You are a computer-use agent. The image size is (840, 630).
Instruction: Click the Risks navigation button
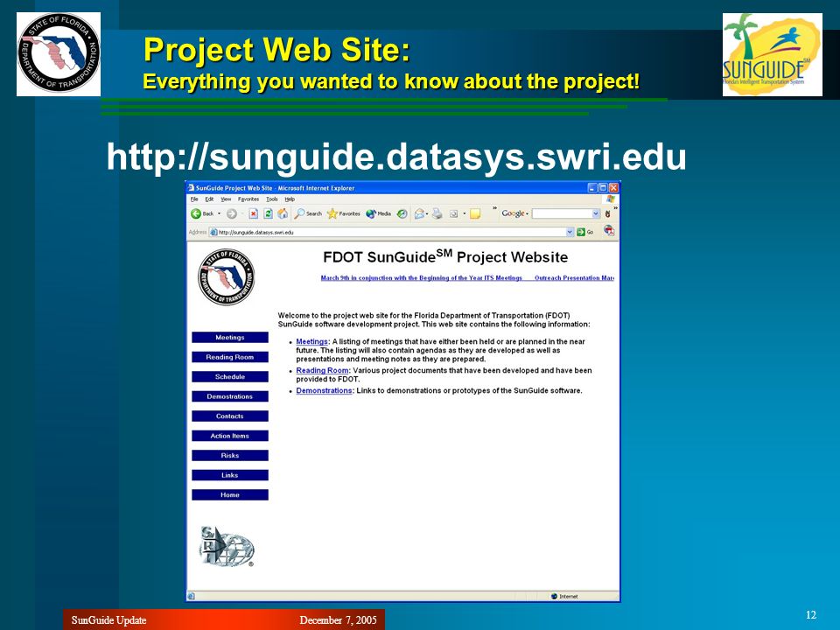click(x=230, y=456)
